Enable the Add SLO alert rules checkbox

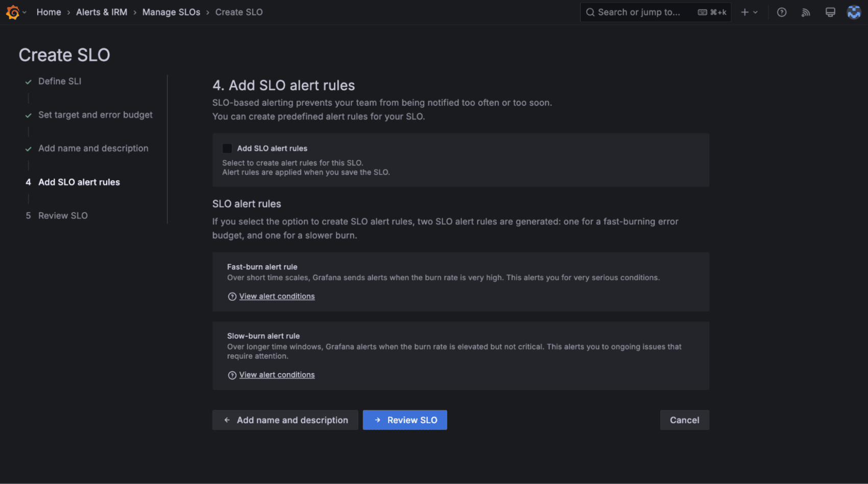[227, 148]
